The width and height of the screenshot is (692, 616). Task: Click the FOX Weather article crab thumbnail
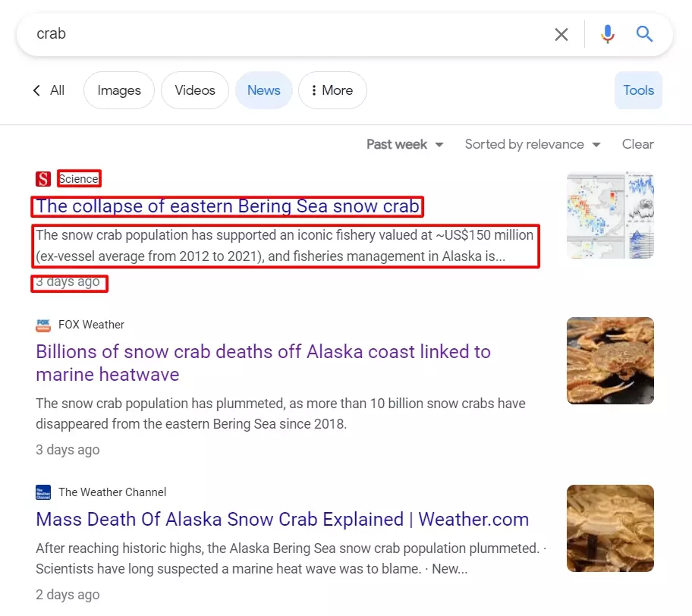tap(609, 360)
